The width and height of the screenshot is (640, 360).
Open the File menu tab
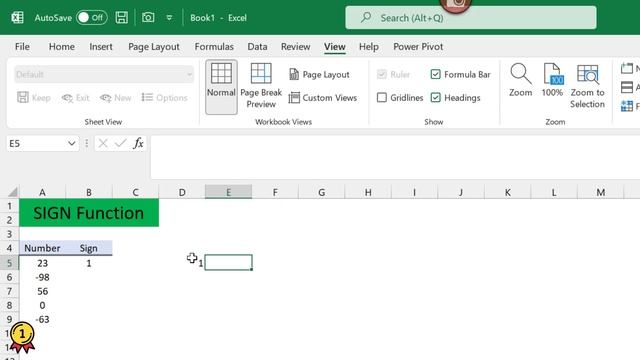point(22,47)
